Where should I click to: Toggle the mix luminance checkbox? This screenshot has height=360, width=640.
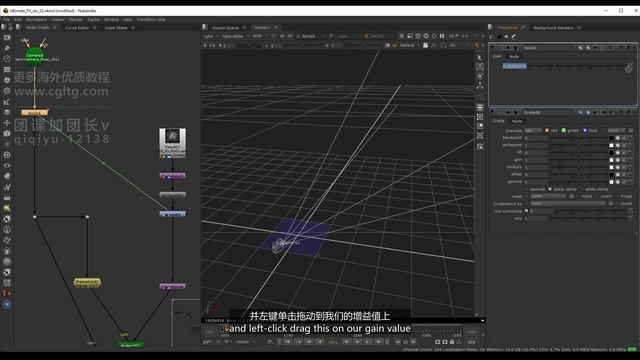pos(527,211)
